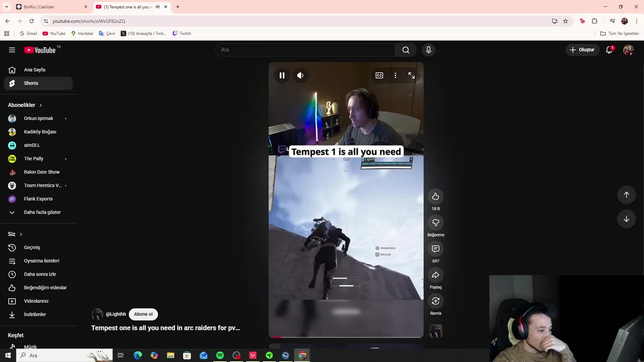
Task: Open the three-dot more options on the Short
Action: pos(395,75)
